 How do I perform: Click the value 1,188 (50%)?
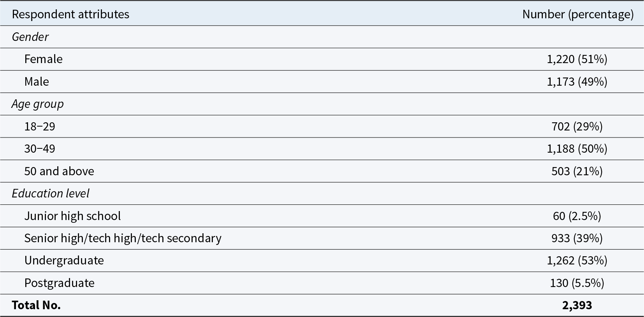(577, 149)
